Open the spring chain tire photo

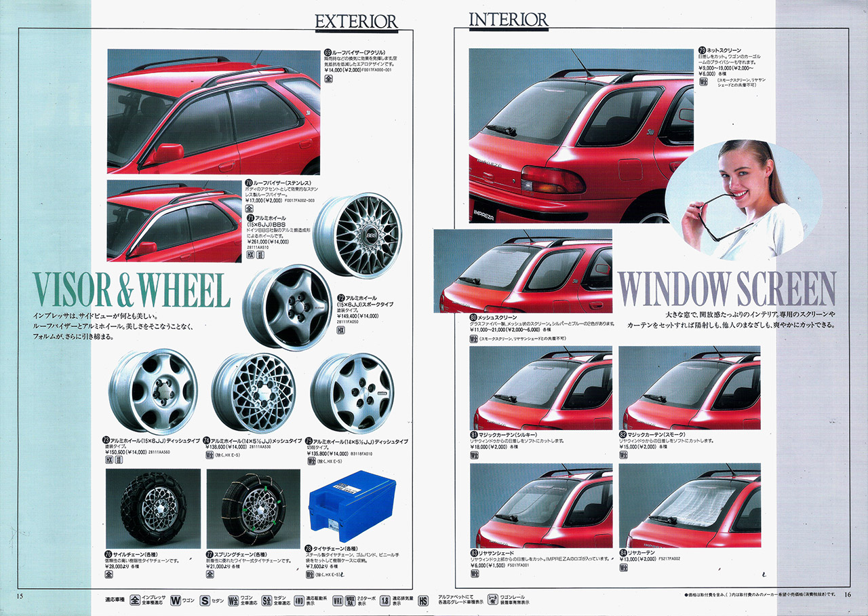coord(254,509)
